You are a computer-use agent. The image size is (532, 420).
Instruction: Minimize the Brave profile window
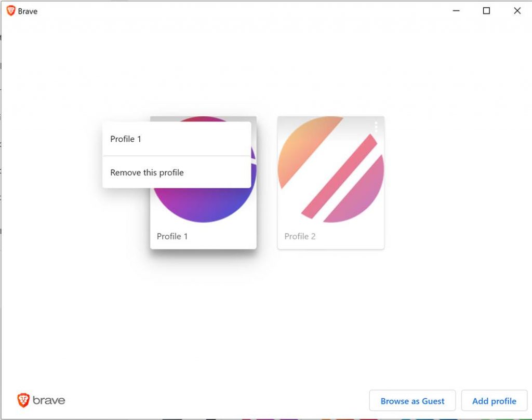coord(456,11)
